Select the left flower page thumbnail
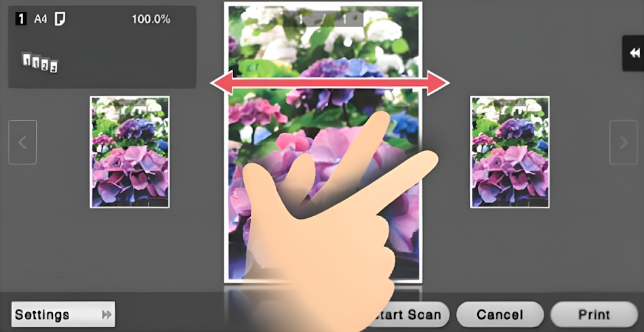644x332 pixels. pyautogui.click(x=129, y=152)
